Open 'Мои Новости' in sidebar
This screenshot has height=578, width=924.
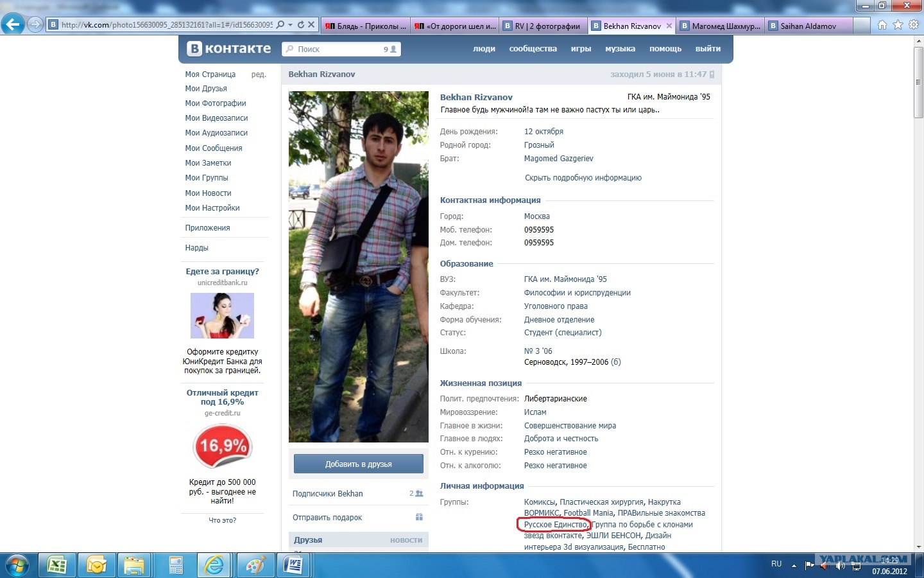point(208,193)
